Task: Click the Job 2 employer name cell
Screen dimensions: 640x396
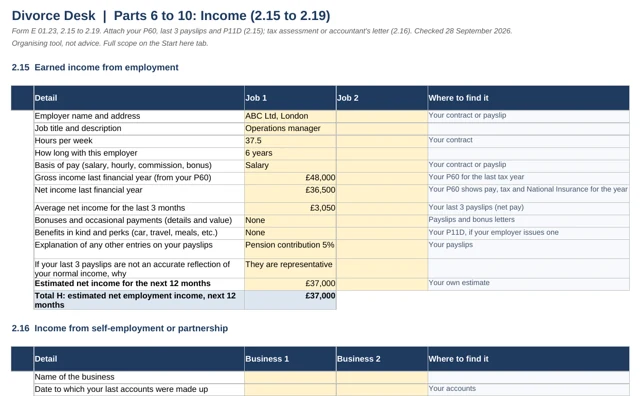Action: pyautogui.click(x=382, y=116)
